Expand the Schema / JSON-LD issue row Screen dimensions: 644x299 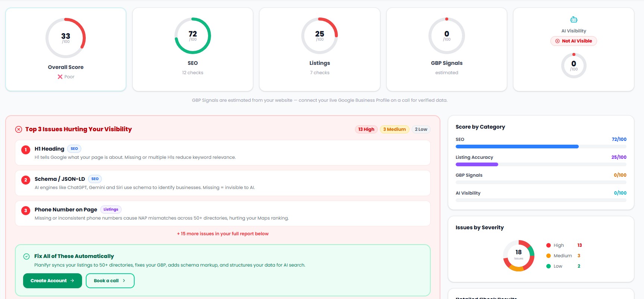[x=223, y=183]
